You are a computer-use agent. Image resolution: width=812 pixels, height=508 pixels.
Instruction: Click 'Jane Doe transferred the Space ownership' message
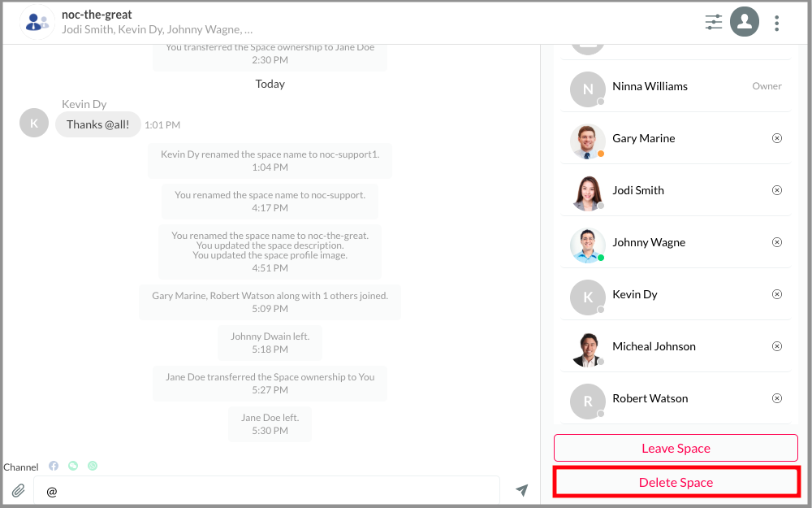tap(270, 383)
